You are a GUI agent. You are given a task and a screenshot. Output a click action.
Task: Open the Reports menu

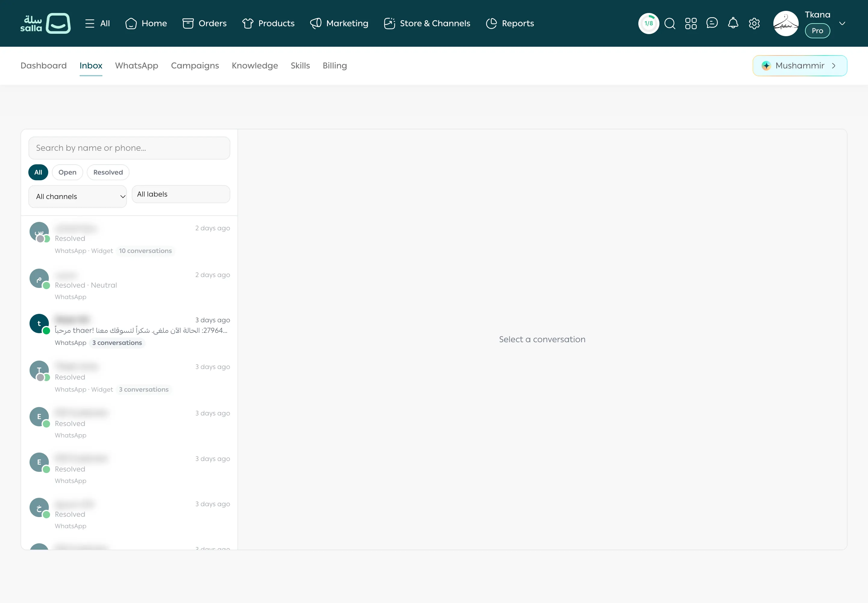tap(510, 24)
